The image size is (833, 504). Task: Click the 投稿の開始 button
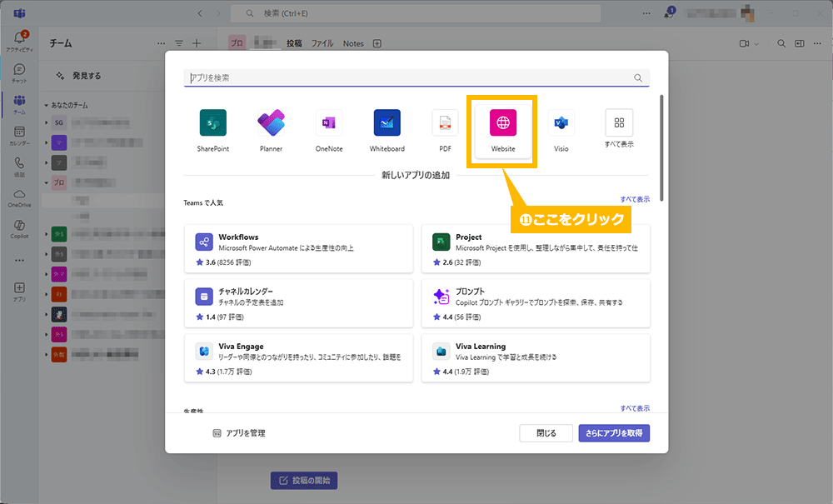(304, 480)
